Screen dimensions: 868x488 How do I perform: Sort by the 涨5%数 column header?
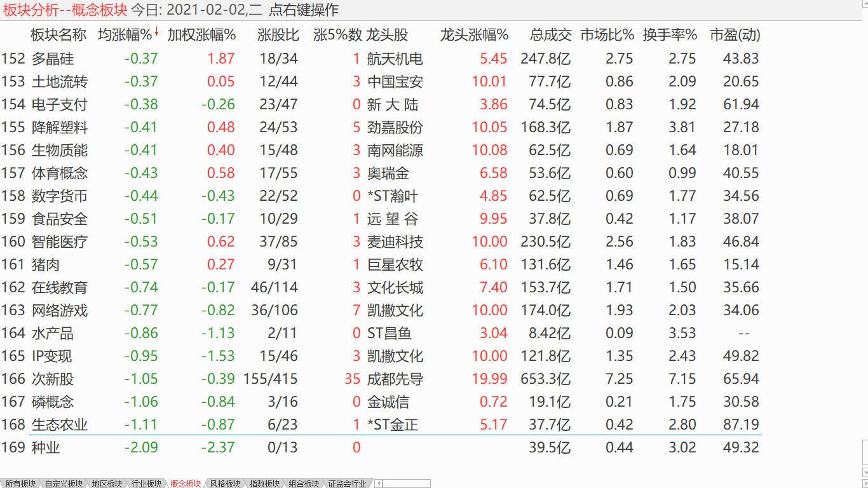337,35
